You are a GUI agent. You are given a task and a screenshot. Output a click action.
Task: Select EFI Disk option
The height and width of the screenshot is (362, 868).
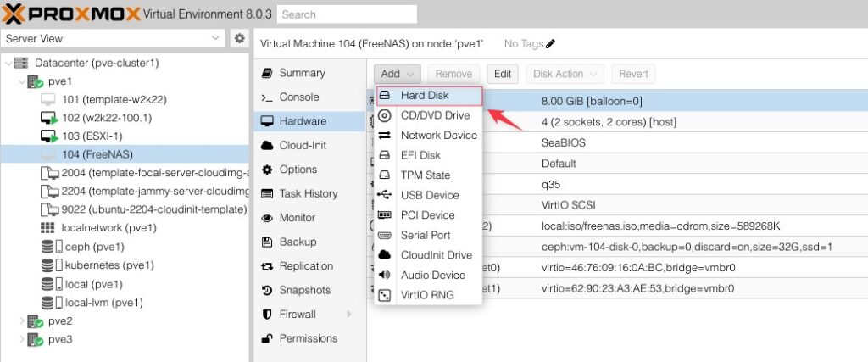(x=428, y=155)
